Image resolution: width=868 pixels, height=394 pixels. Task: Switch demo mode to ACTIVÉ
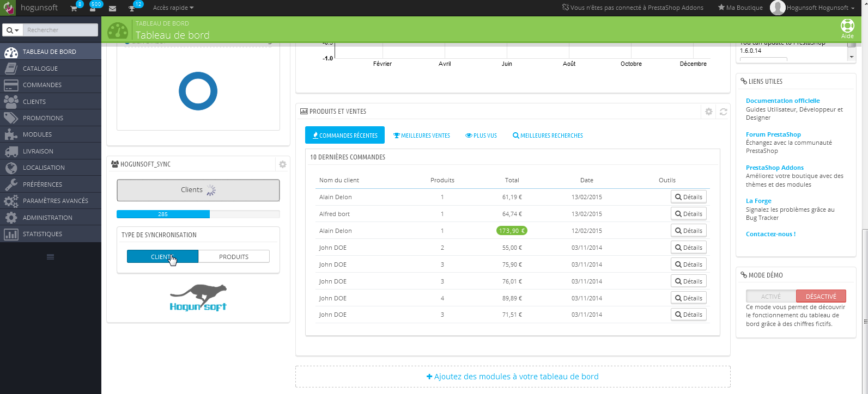click(x=771, y=297)
